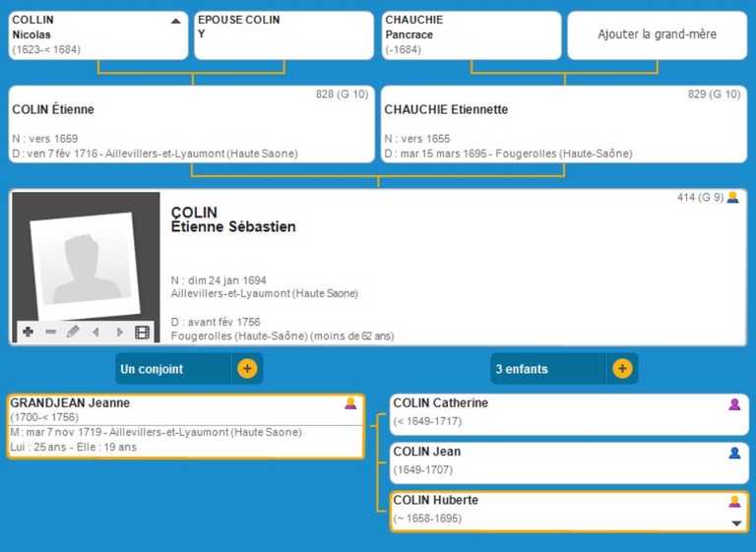Add a child with the plus button

(x=622, y=369)
